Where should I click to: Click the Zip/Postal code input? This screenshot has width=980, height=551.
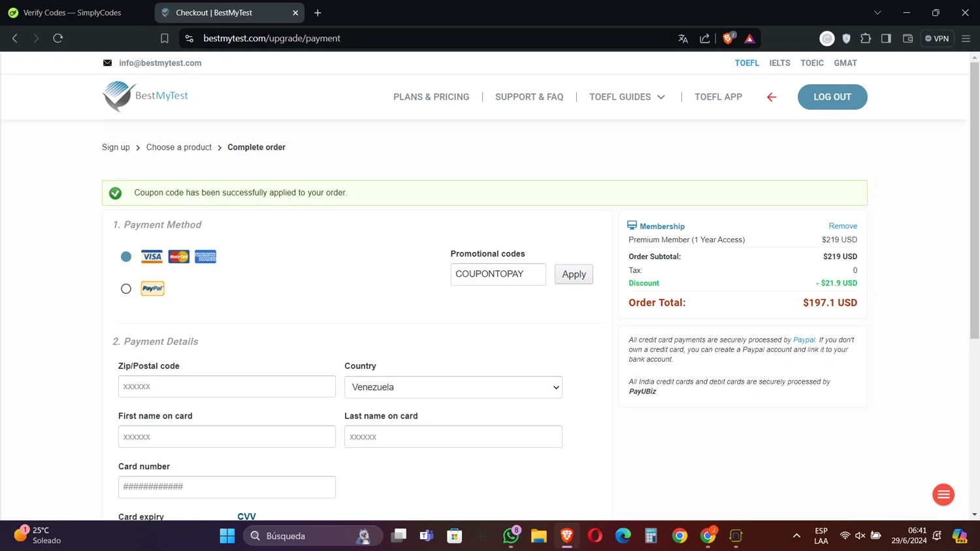(227, 386)
